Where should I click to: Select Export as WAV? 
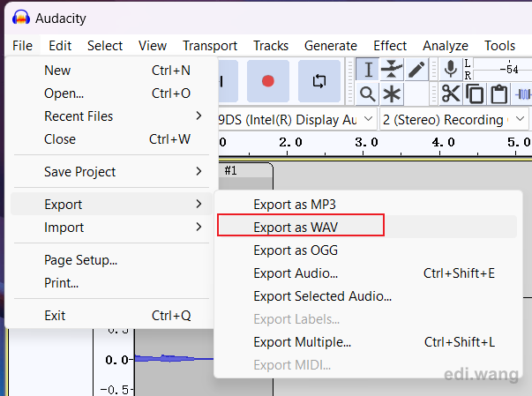pos(367,228)
